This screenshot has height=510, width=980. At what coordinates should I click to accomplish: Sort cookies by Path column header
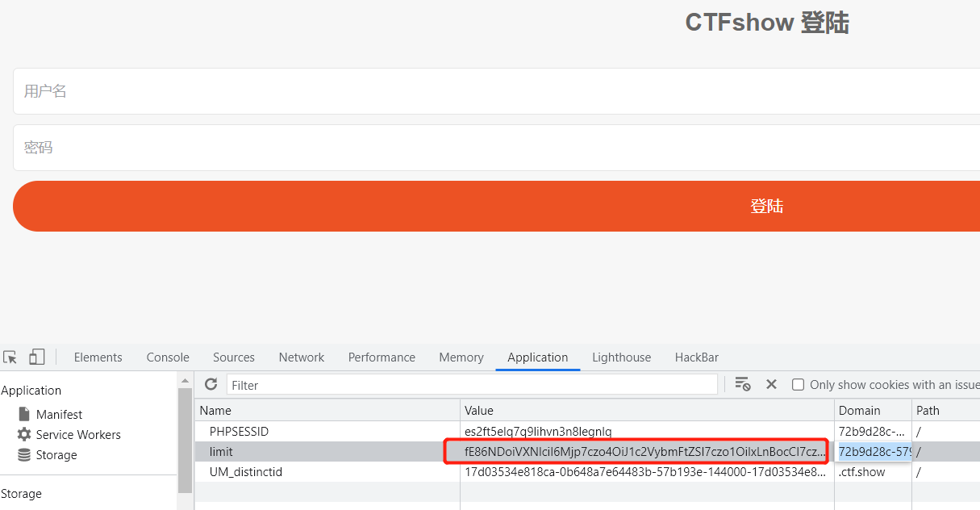(x=946, y=410)
